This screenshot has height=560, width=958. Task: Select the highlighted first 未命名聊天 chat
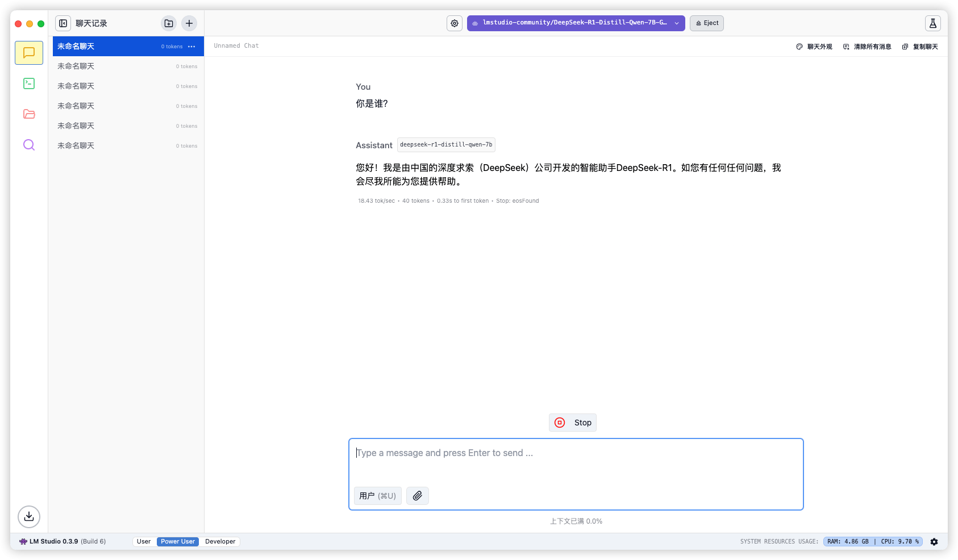point(128,47)
